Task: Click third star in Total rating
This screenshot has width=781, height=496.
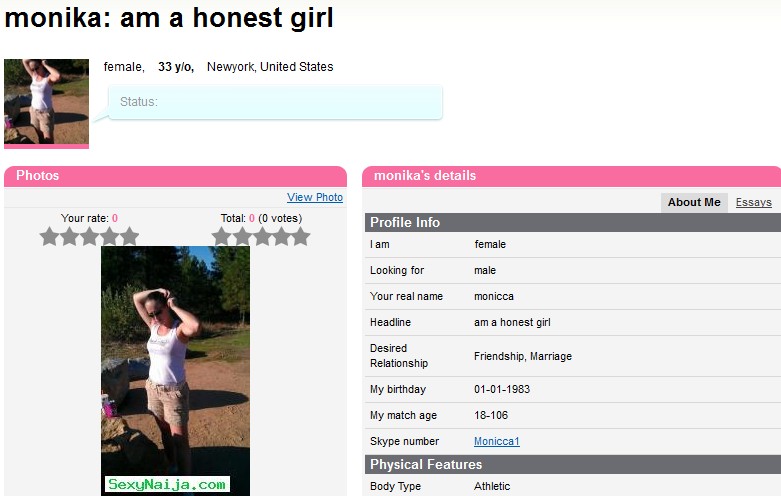Action: [261, 237]
